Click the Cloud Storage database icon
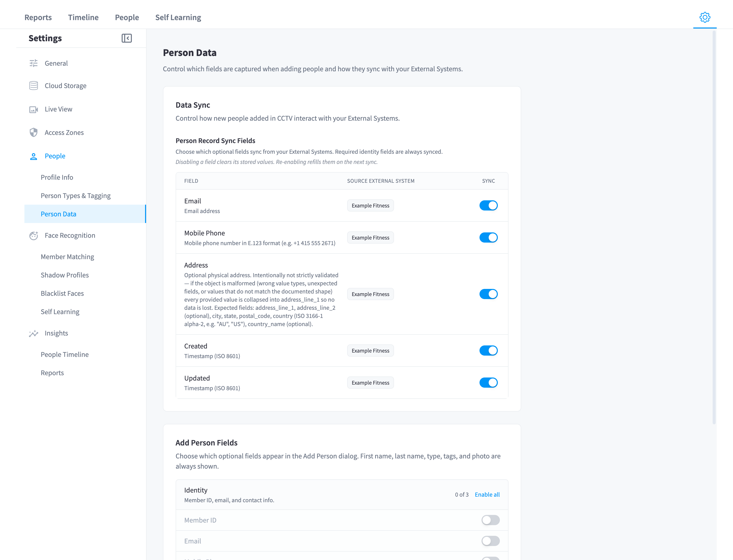This screenshot has height=560, width=733. pos(34,86)
